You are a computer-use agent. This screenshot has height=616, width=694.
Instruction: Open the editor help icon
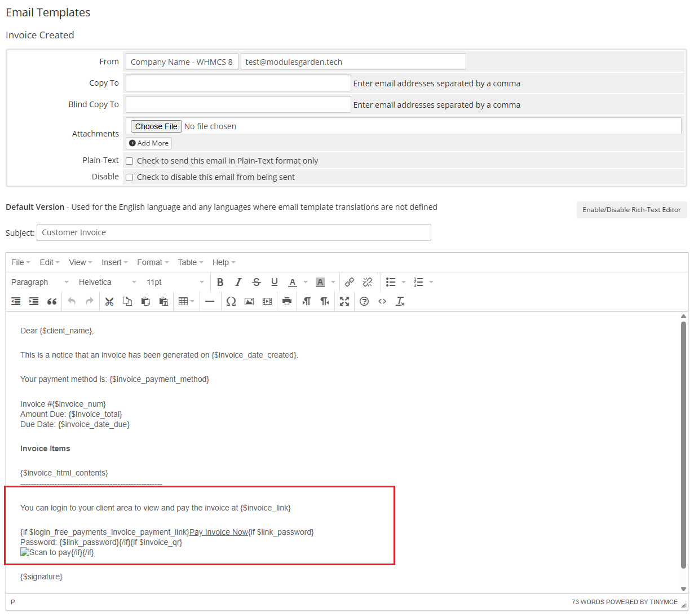pos(364,301)
